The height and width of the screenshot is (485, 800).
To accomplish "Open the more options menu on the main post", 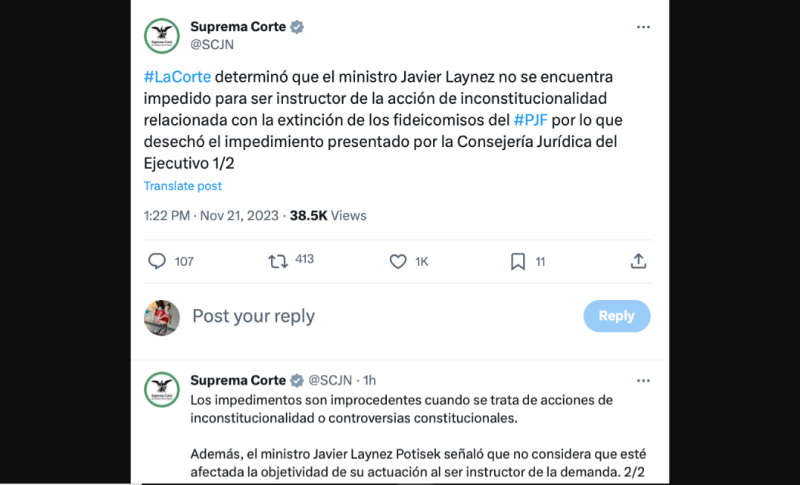I will click(644, 27).
